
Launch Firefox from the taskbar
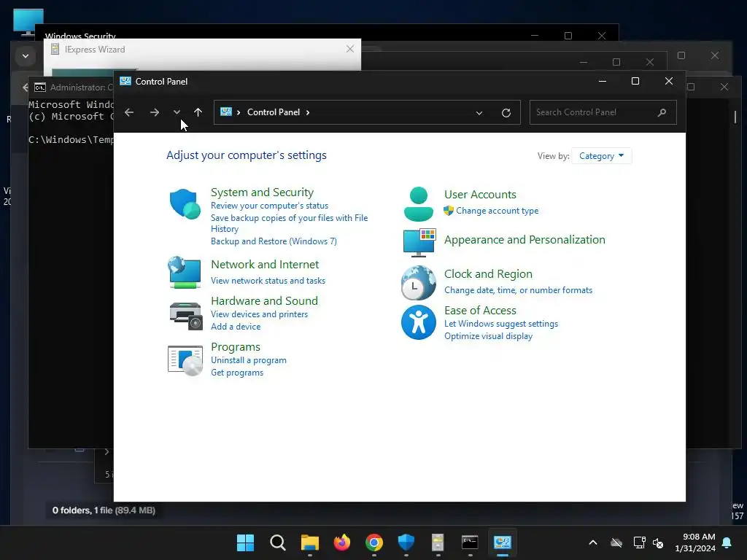342,542
